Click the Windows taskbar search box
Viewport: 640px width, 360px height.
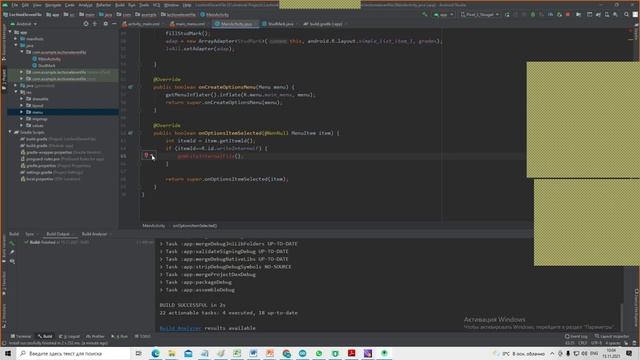coord(74,353)
